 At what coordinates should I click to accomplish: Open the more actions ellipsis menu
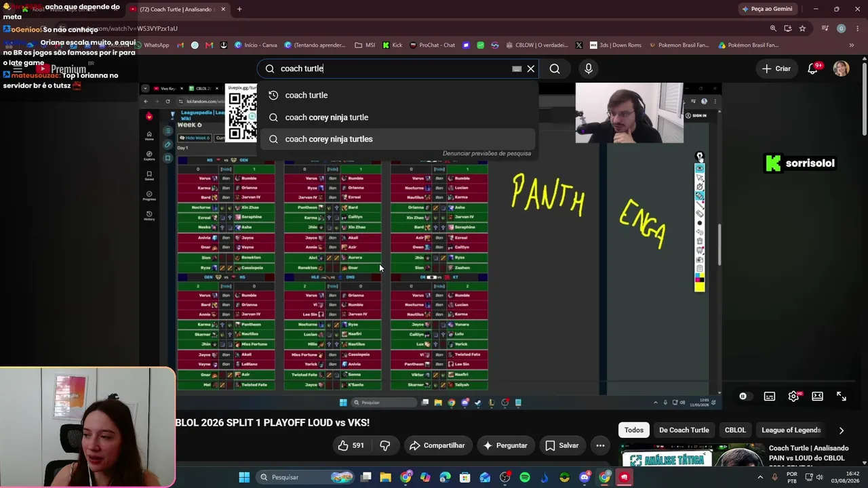pos(600,445)
